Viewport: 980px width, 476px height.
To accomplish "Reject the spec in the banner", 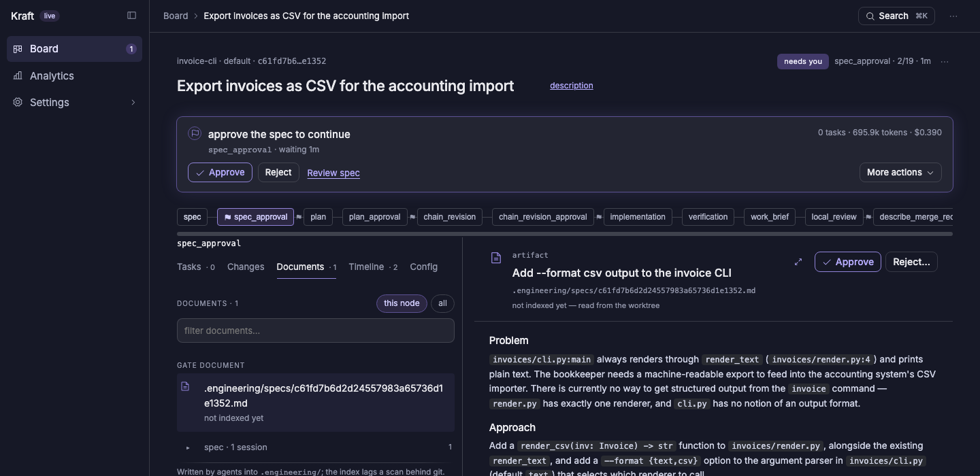I will (x=278, y=173).
